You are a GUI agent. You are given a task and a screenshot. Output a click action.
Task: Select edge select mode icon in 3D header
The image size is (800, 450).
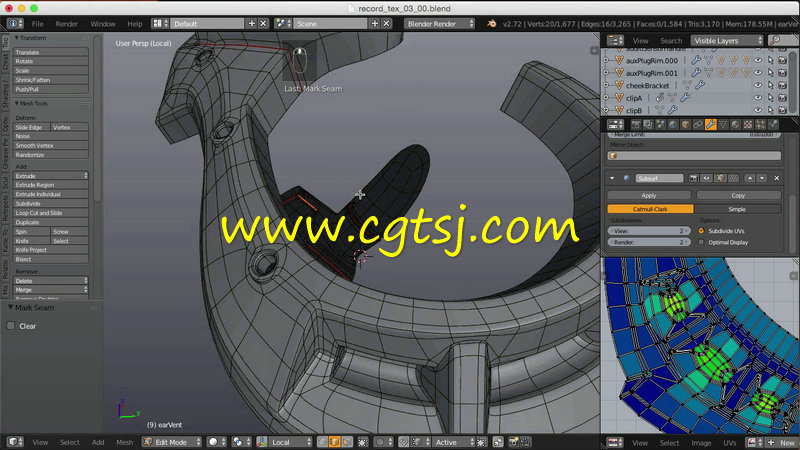click(335, 442)
